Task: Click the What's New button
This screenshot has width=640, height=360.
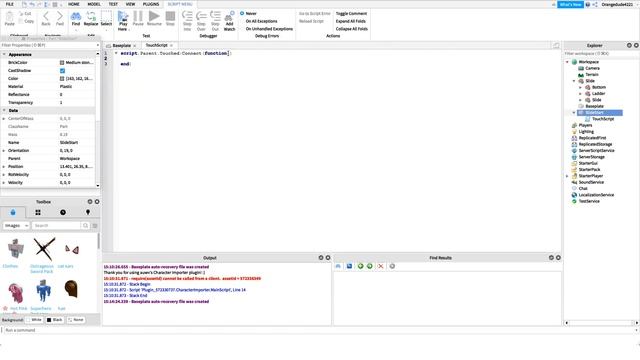Action: (570, 4)
